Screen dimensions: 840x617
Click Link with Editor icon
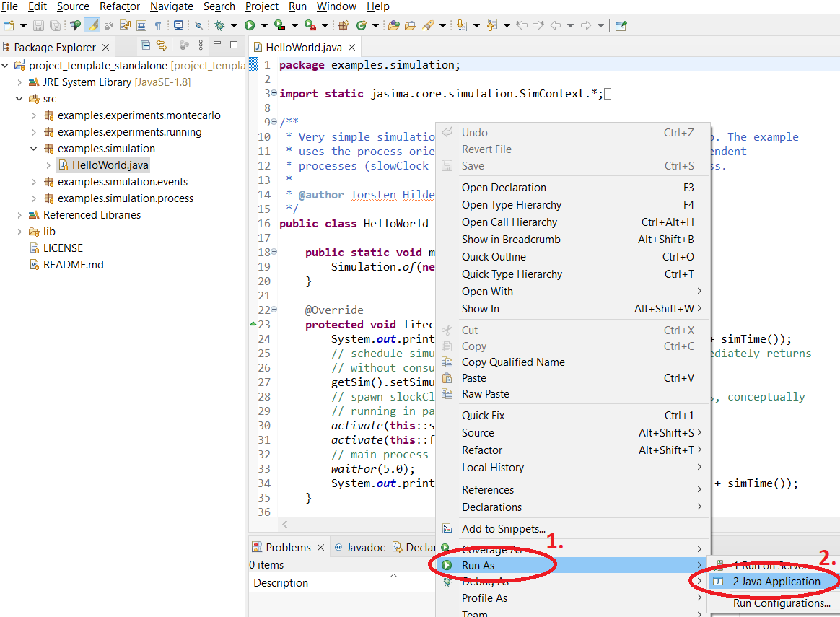coord(162,45)
